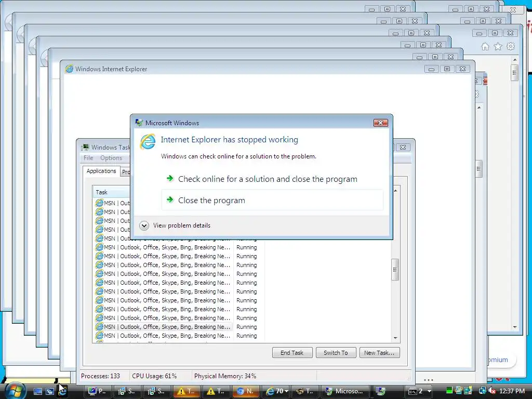Select the Applications tab in Task Manager
Screen dimensions: 532x399
(101, 171)
